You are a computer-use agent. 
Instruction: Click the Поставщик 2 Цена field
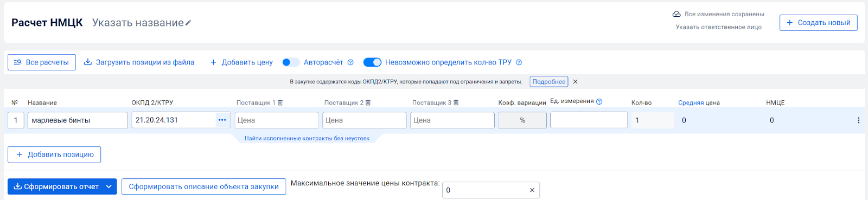365,120
